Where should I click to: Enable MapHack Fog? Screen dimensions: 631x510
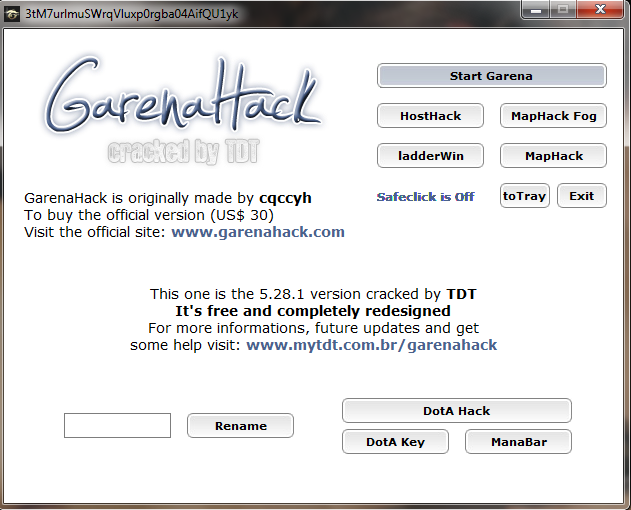pyautogui.click(x=553, y=116)
